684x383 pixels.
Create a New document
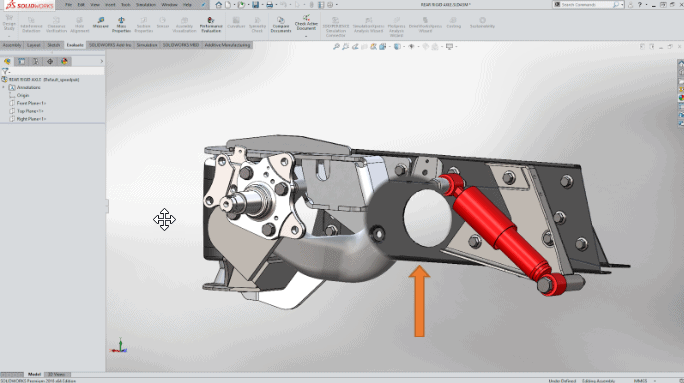(x=228, y=5)
